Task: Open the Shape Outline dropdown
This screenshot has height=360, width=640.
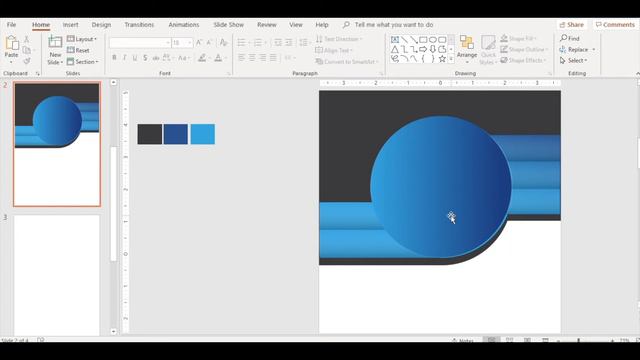Action: pos(524,49)
